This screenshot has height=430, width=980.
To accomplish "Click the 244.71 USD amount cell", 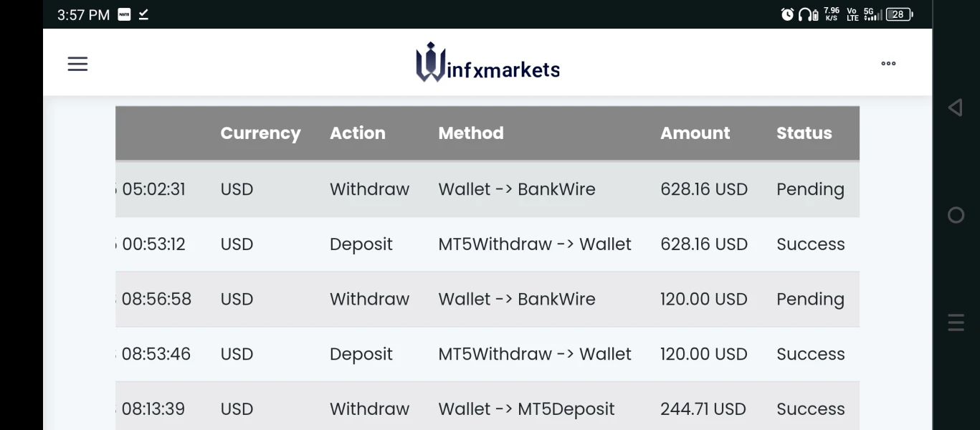I will click(x=703, y=409).
